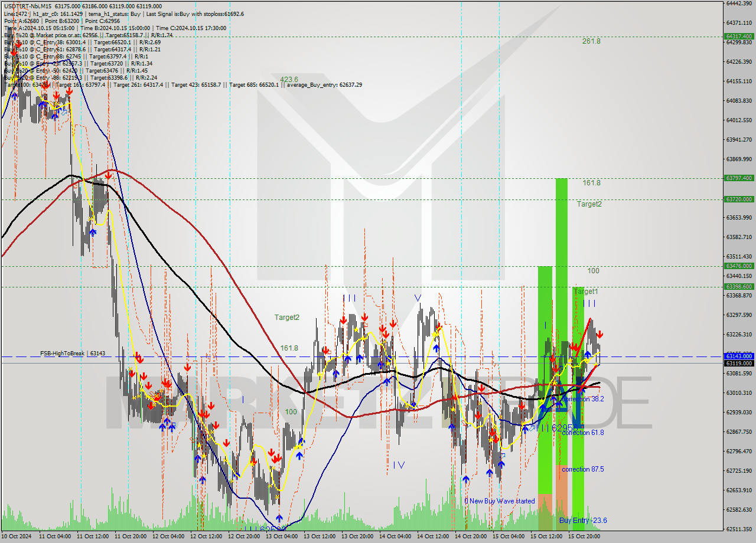This screenshot has height=543, width=756.
Task: Select the 63010.310 price scale value
Action: [738, 392]
